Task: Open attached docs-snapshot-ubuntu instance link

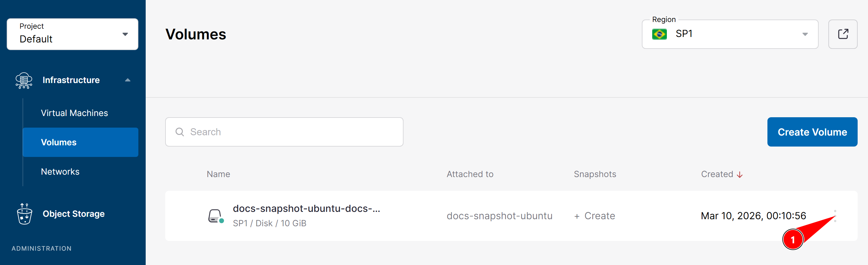Action: click(x=499, y=216)
